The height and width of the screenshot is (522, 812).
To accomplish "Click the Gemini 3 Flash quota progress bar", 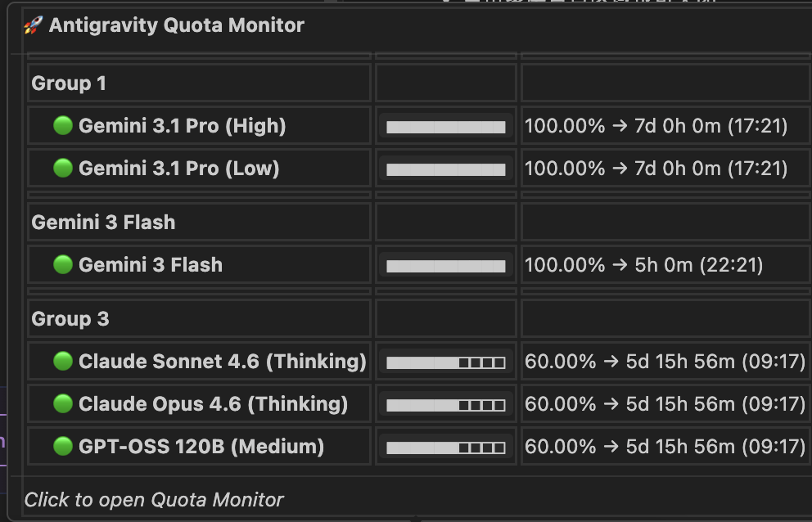I will pos(445,266).
